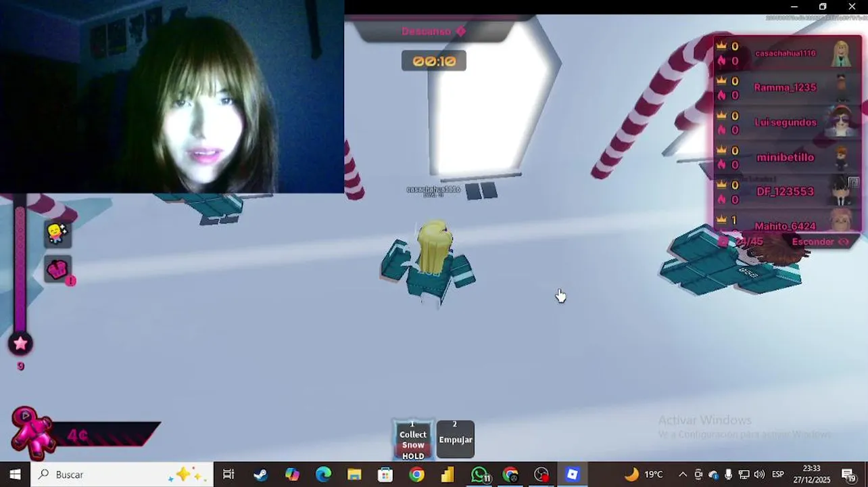Image resolution: width=868 pixels, height=487 pixels.
Task: Click casachahua1116 in the leaderboard
Action: pyautogui.click(x=785, y=53)
